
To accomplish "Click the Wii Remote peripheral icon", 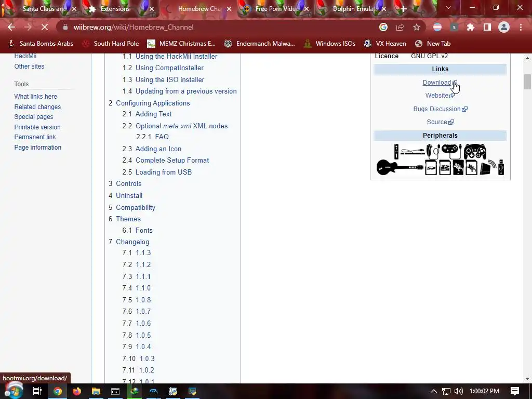I will (396, 151).
